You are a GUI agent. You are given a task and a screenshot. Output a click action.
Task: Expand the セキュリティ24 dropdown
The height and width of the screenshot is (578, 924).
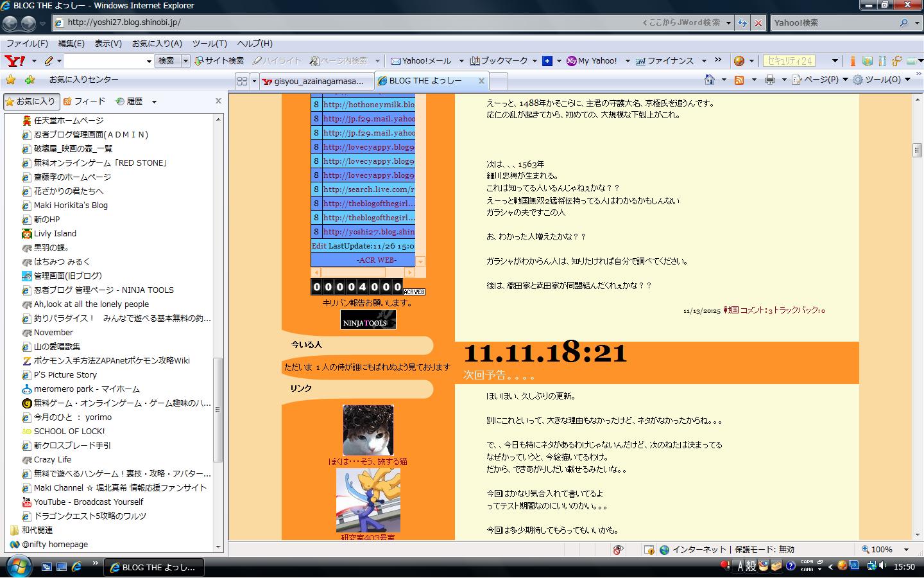click(x=834, y=61)
